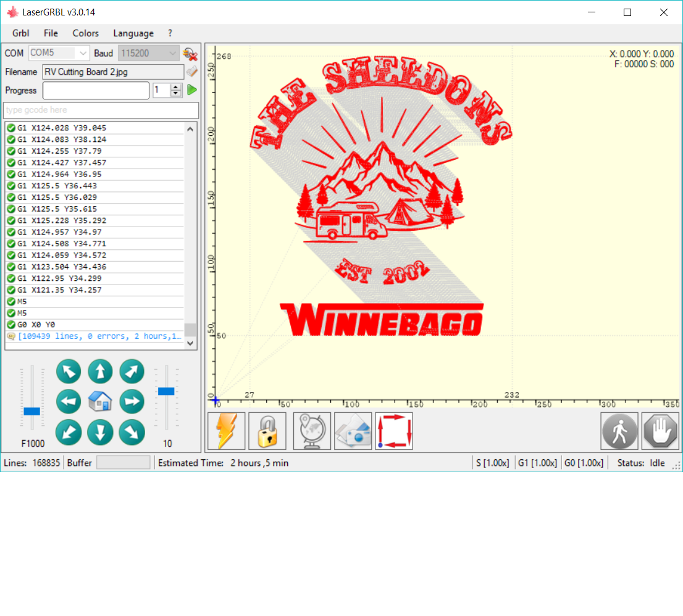
Task: Click the gcode list scrollbar thumb
Action: 190,330
